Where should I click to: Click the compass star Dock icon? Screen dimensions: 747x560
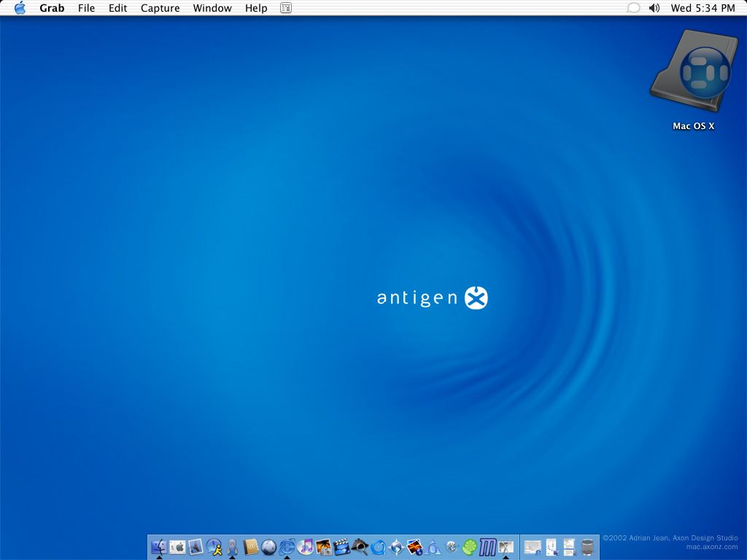click(396, 547)
